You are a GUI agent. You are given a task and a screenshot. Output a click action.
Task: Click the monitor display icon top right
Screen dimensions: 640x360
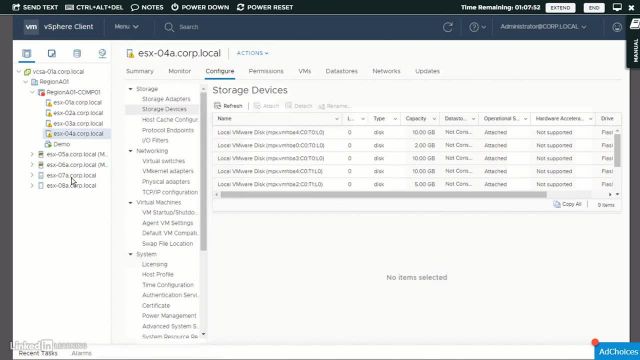617,7
